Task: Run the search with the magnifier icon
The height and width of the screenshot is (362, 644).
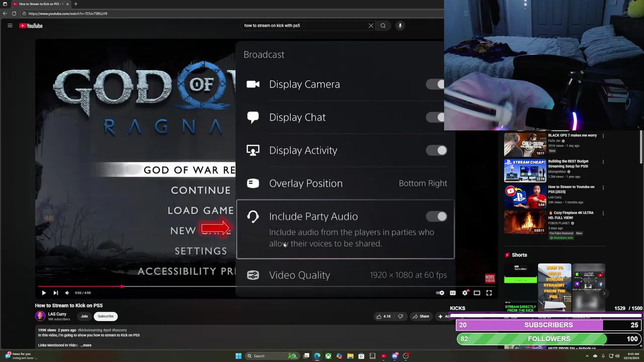Action: [383, 26]
